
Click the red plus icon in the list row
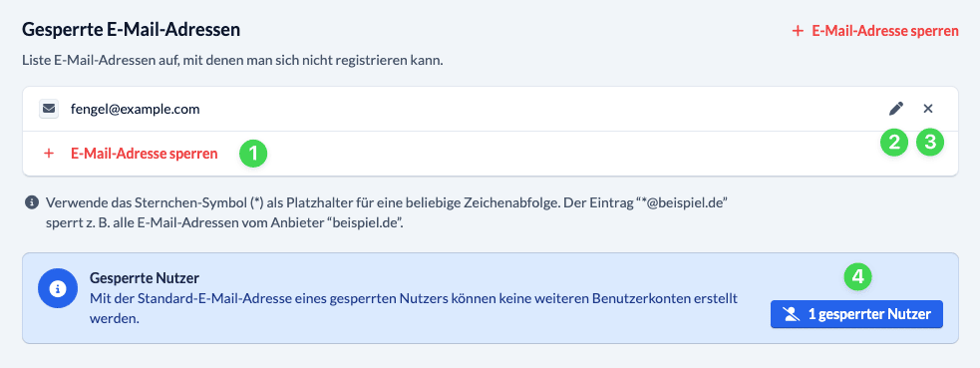(x=49, y=154)
